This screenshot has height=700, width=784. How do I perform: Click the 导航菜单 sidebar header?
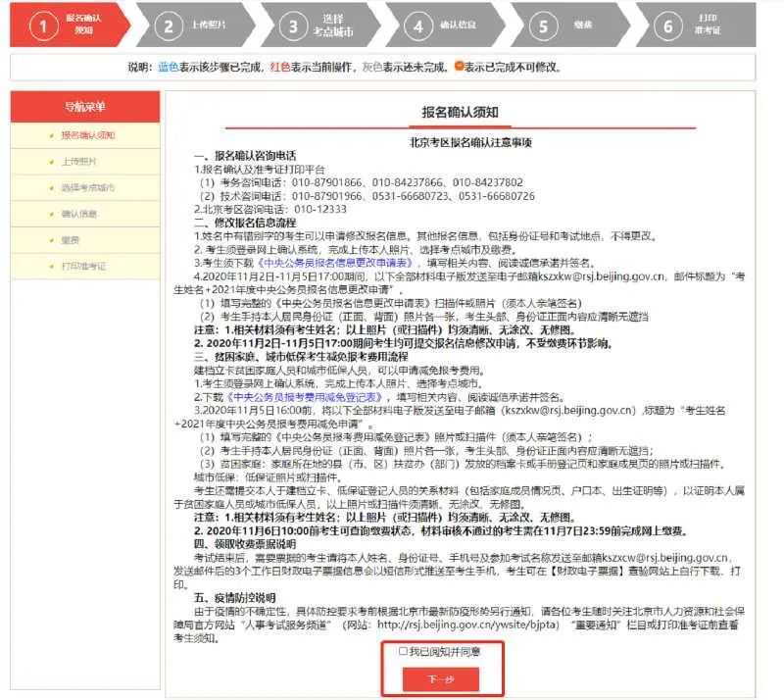pos(84,106)
